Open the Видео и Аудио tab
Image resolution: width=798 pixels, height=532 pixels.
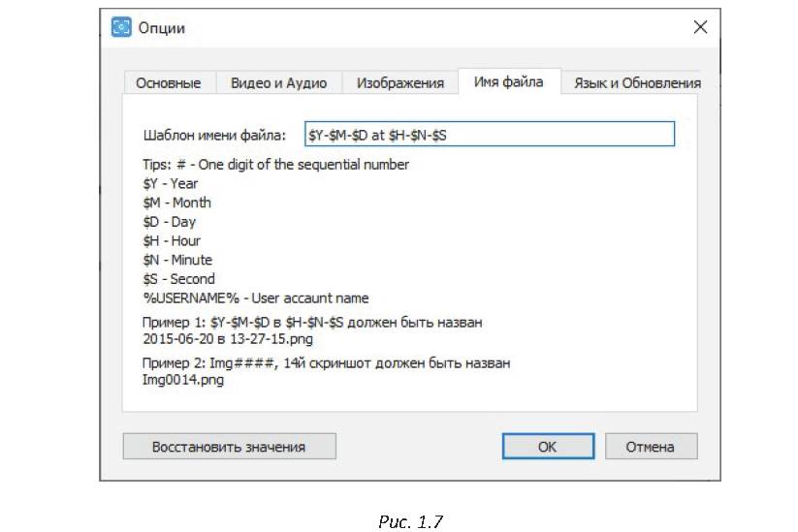278,83
